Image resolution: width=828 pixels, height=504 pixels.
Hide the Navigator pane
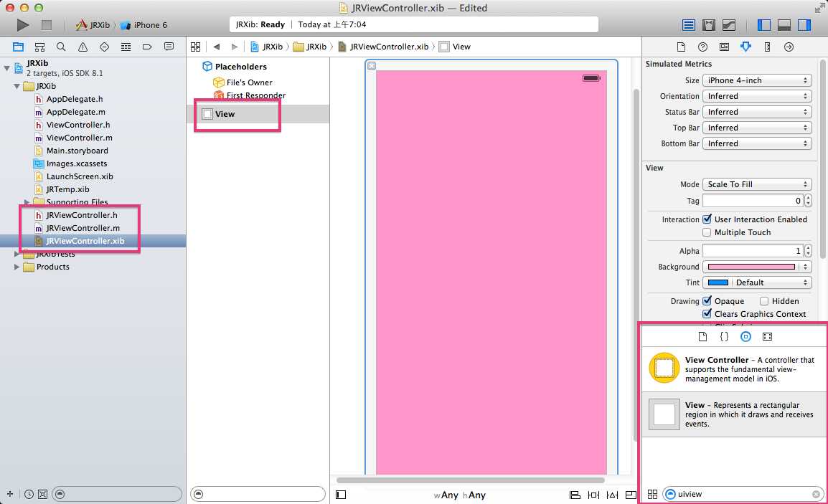(763, 25)
